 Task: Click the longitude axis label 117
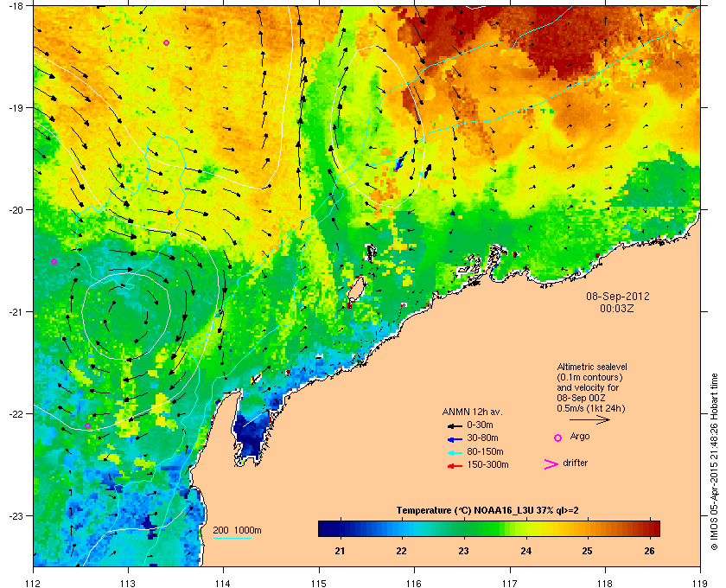[x=510, y=583]
